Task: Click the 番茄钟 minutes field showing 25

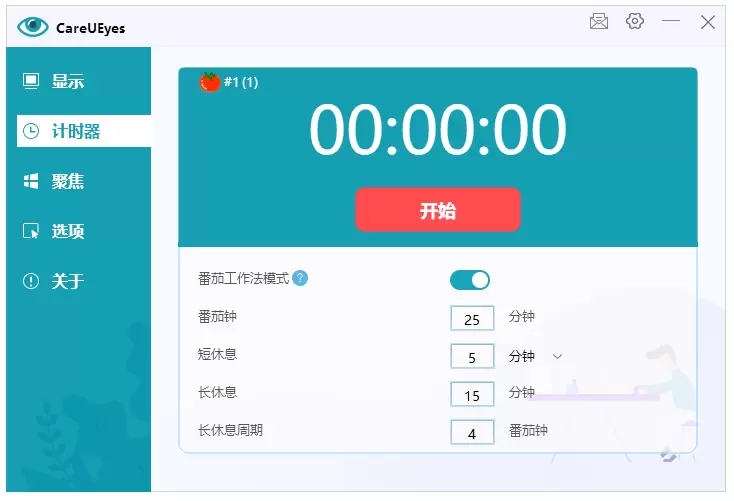Action: [x=472, y=318]
